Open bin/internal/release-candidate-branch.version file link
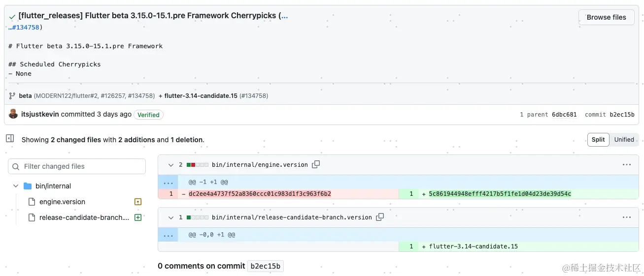 pyautogui.click(x=292, y=217)
